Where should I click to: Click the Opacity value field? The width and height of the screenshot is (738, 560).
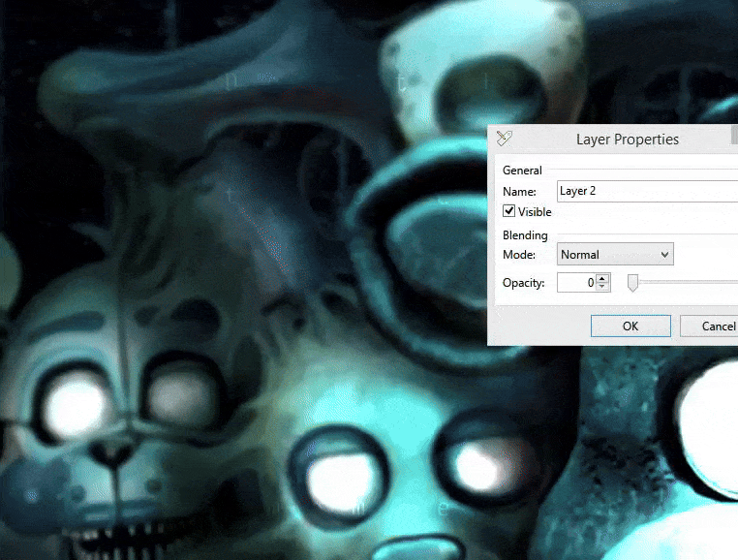(x=576, y=283)
